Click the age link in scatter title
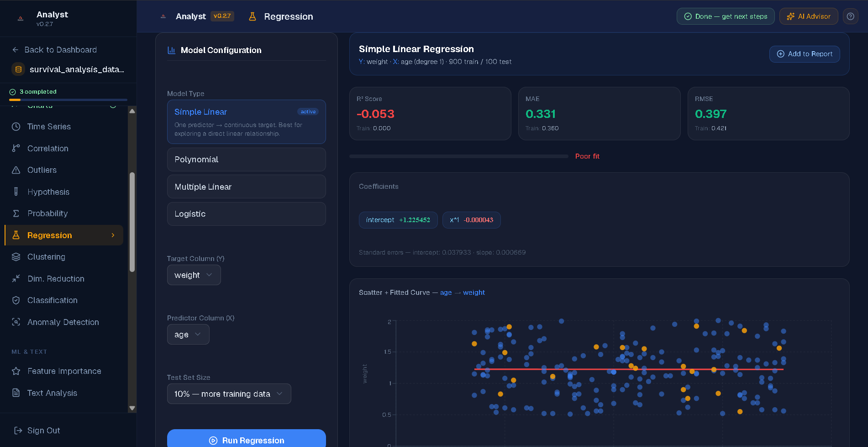The height and width of the screenshot is (447, 868). point(446,293)
